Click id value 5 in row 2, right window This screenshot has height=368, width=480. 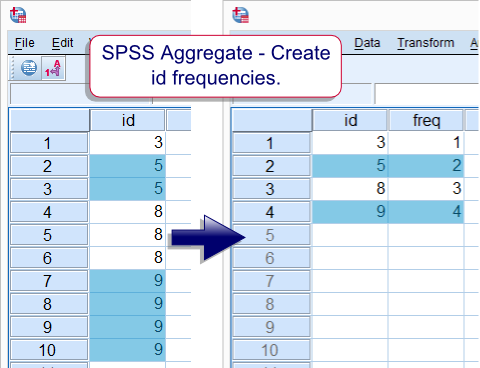[x=350, y=166]
